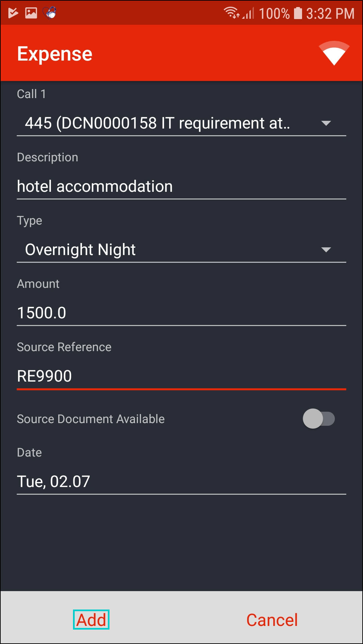Click the arrow on the Call 1 dropdown
This screenshot has width=363, height=644.
pyautogui.click(x=326, y=123)
